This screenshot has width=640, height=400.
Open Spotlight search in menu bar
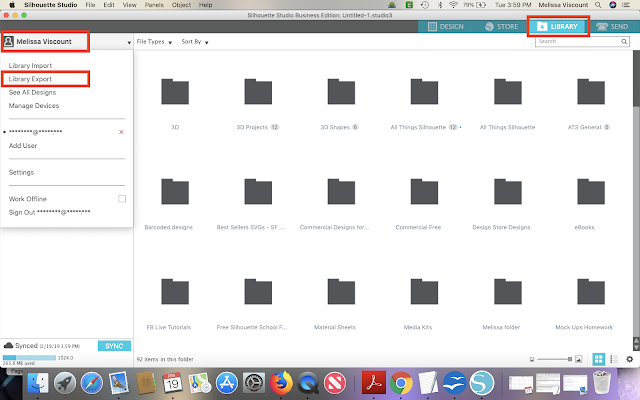[x=598, y=5]
